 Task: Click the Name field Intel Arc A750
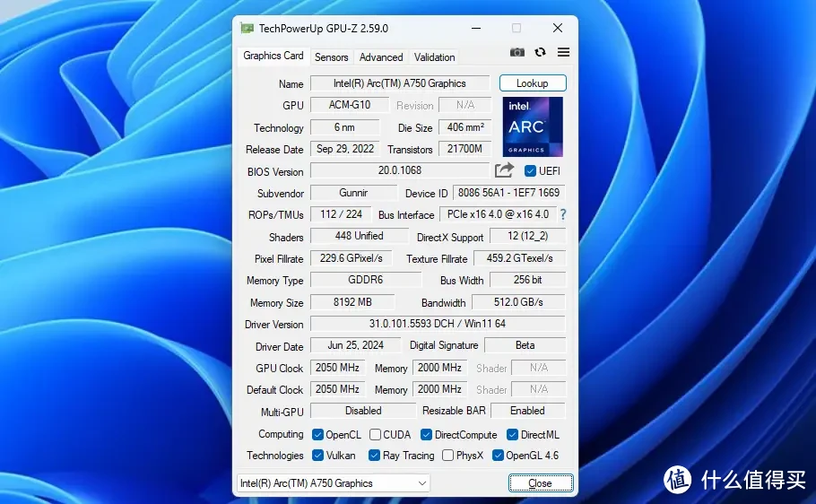tap(400, 83)
